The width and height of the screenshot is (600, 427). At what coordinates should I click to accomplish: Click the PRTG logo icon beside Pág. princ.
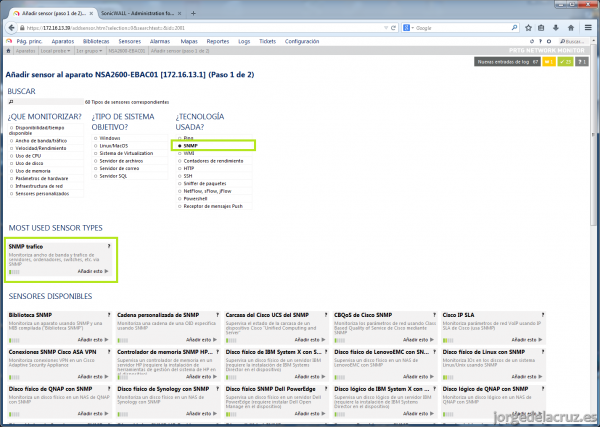point(9,41)
